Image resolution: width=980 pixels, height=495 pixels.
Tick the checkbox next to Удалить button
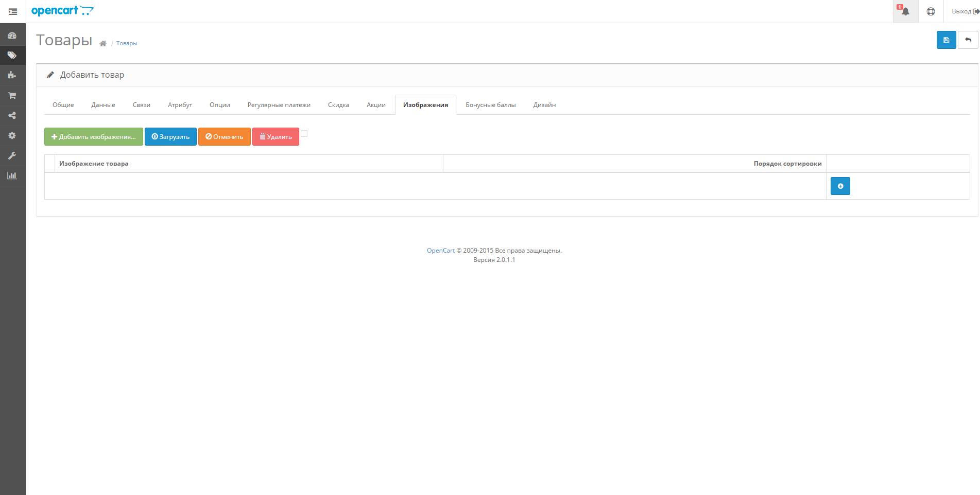pos(304,133)
